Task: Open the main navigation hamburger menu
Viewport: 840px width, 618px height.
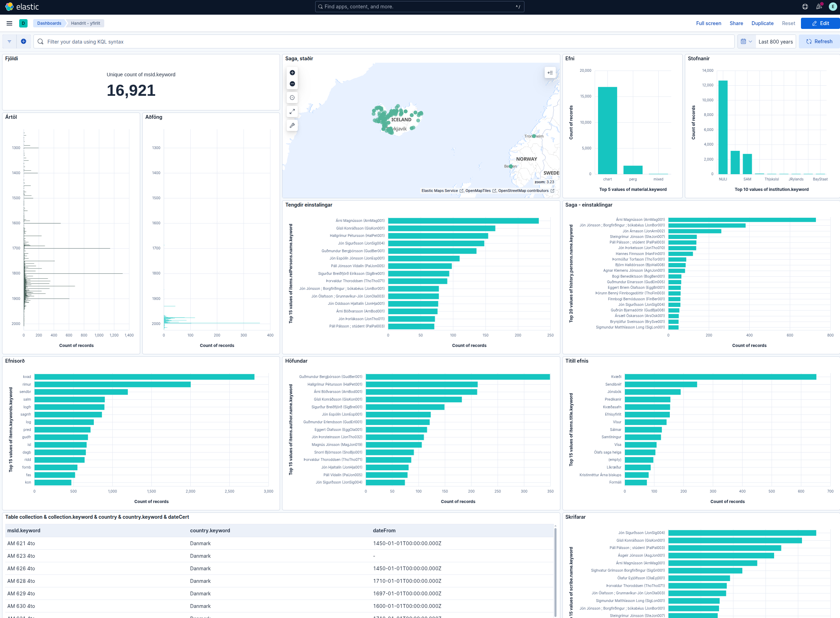Action: pos(9,23)
